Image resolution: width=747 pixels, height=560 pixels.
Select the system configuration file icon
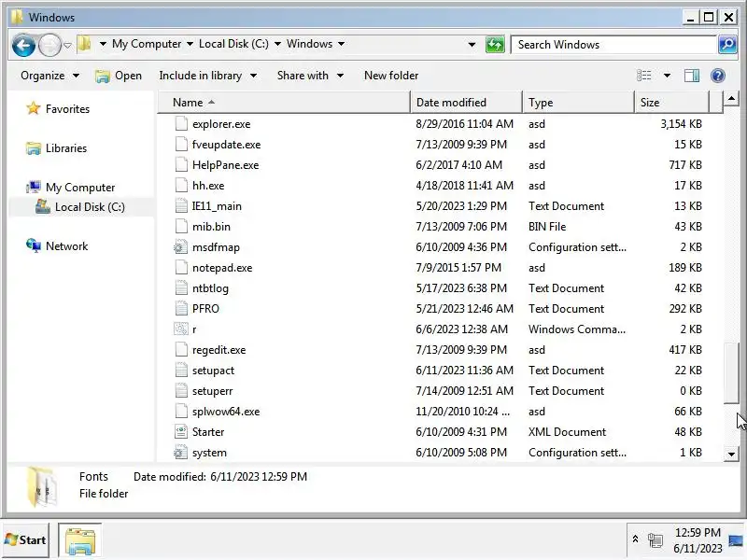point(180,452)
